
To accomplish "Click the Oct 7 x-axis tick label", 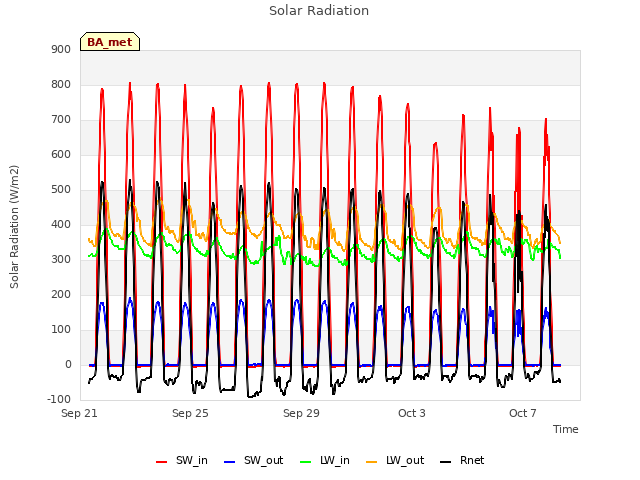I will (x=523, y=413).
